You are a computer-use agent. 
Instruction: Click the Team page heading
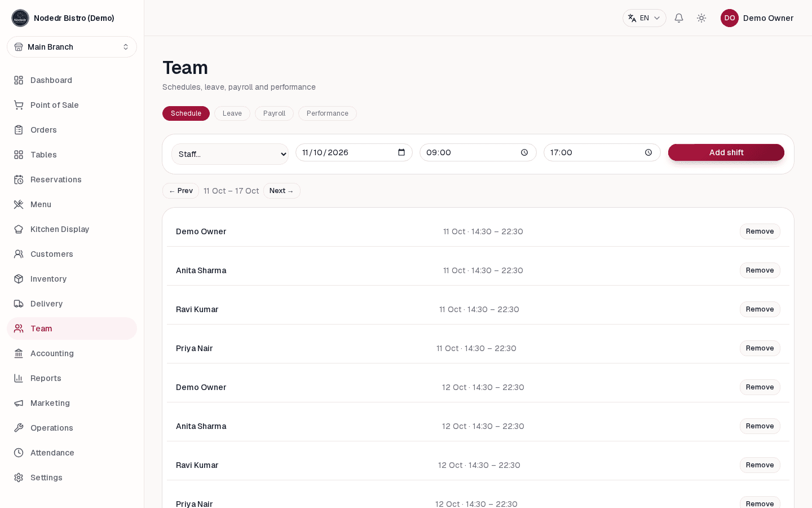point(185,68)
